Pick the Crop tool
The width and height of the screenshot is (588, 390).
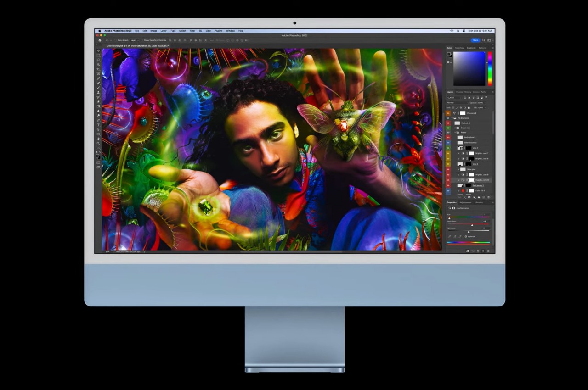coord(98,69)
